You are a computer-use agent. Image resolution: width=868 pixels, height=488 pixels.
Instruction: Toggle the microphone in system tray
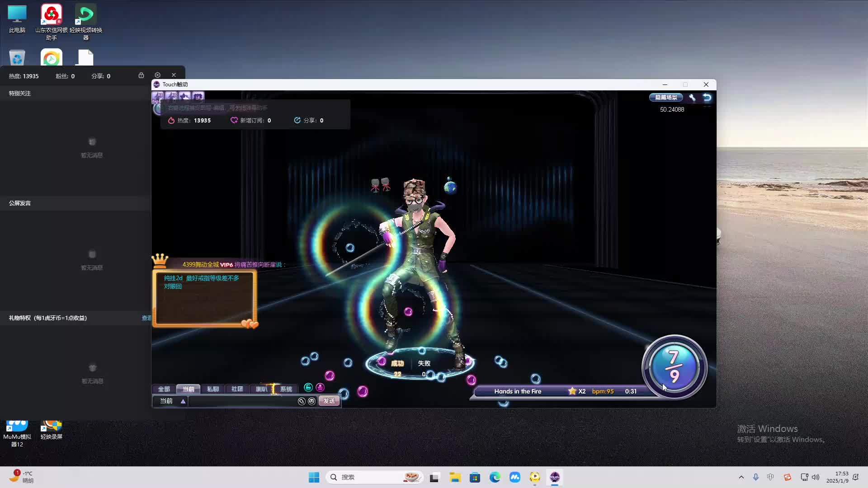pos(755,477)
